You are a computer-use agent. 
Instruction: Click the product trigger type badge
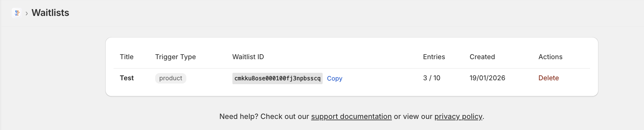point(170,78)
